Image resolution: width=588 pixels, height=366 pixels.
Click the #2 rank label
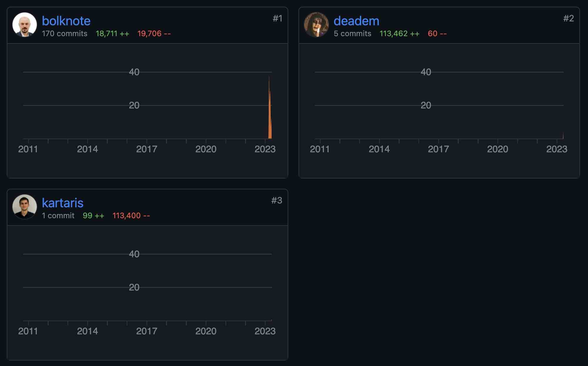tap(569, 18)
